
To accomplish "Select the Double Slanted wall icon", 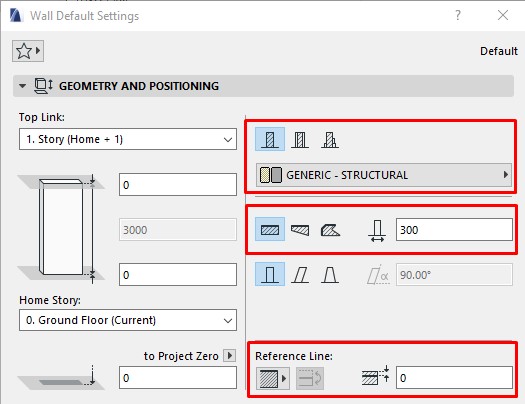I will tap(330, 275).
